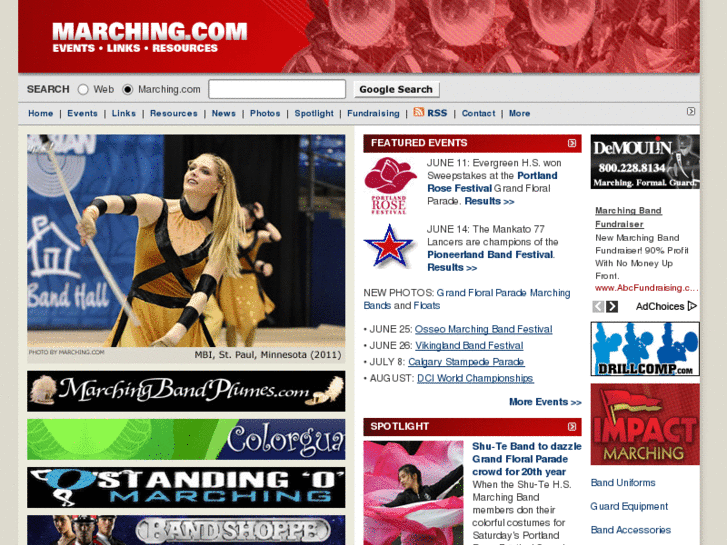Open the Home menu item

(40, 113)
